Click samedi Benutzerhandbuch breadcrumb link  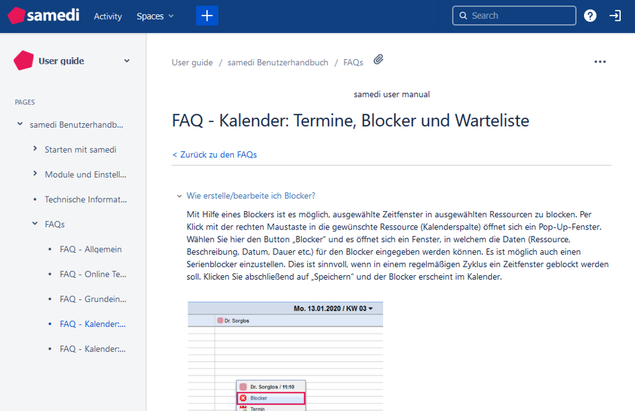(x=278, y=62)
